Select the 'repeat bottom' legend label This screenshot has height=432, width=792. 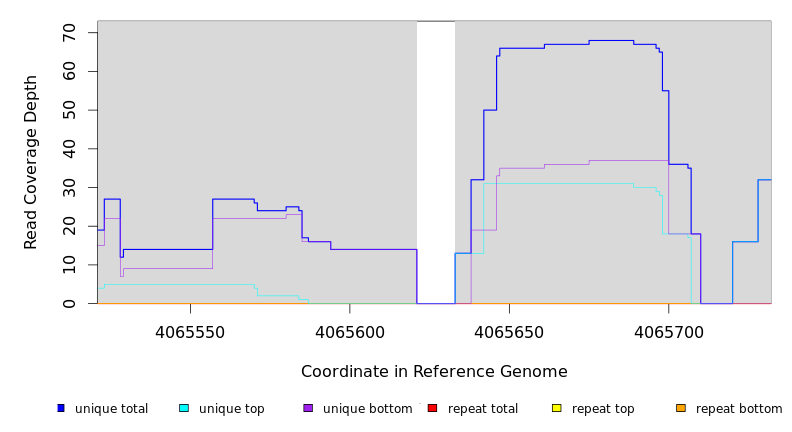point(739,409)
